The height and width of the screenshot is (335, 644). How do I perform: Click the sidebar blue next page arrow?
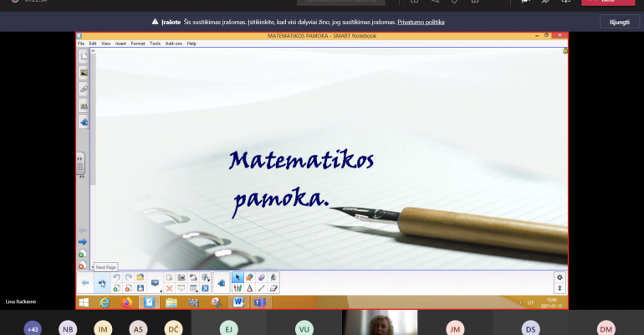pos(83,242)
